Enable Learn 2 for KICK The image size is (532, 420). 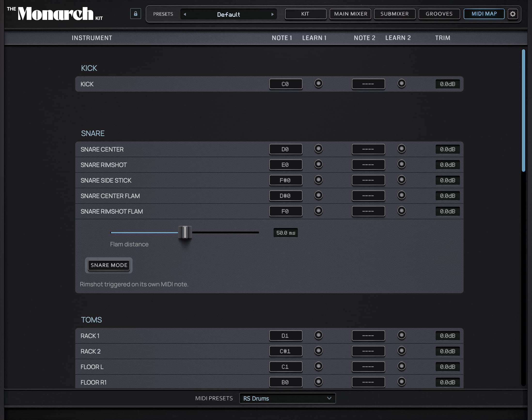[401, 83]
